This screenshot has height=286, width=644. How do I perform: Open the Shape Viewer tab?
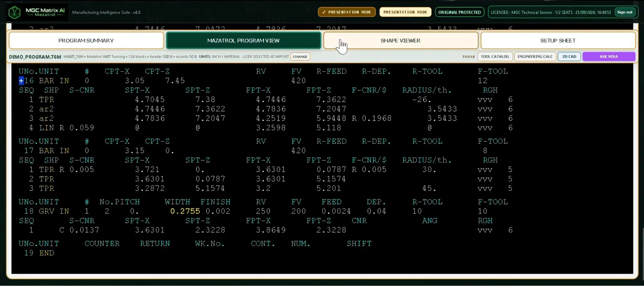coord(400,40)
